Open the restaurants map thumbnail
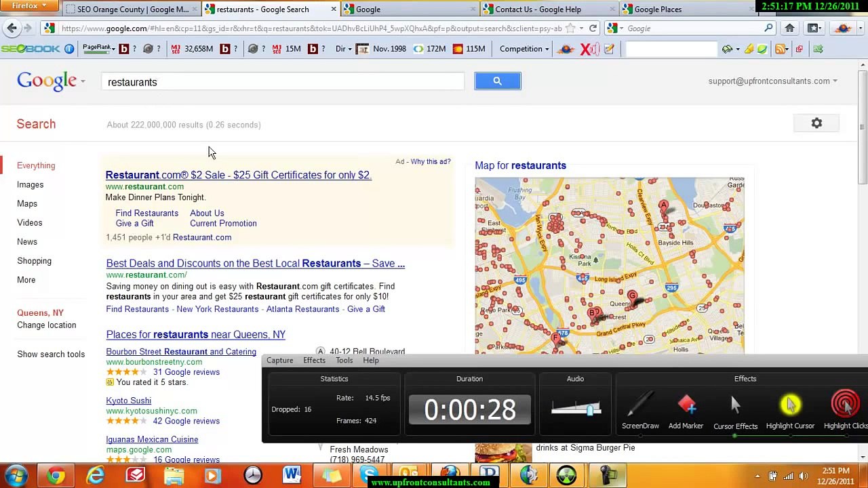The image size is (868, 488). coord(609,265)
